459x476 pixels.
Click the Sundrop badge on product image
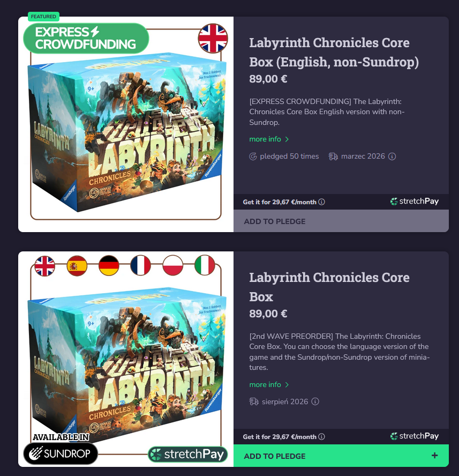(61, 453)
